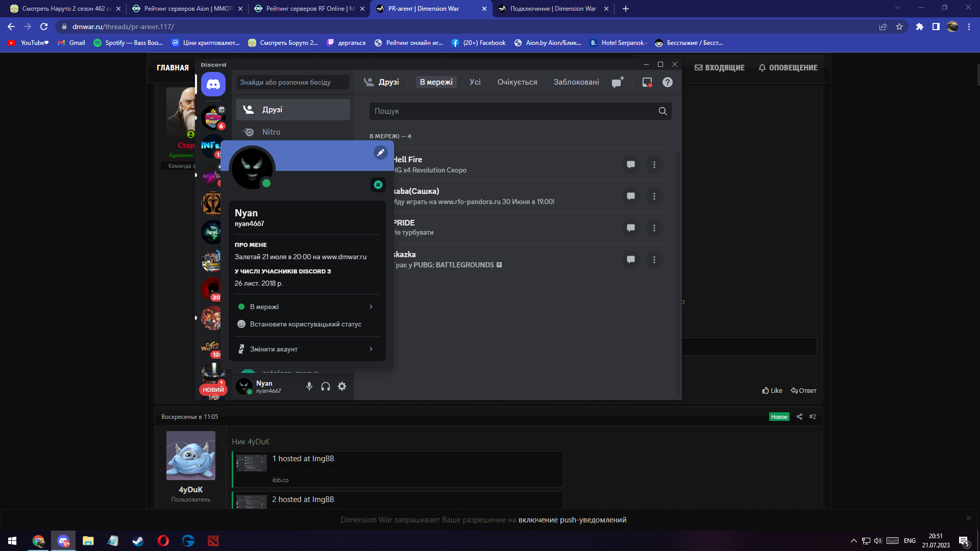
Task: Open ВХОДЯЩИЕ on the forum header
Action: pos(720,68)
